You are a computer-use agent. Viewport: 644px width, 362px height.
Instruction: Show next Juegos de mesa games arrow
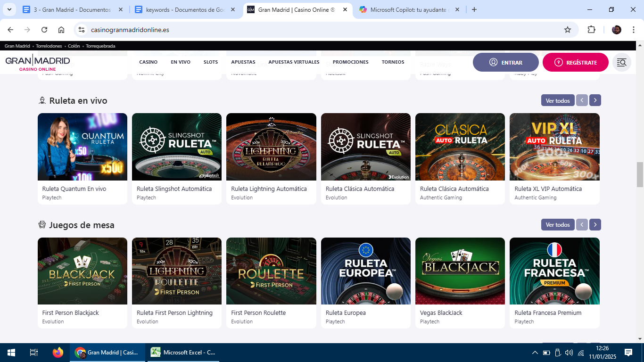[x=595, y=225]
